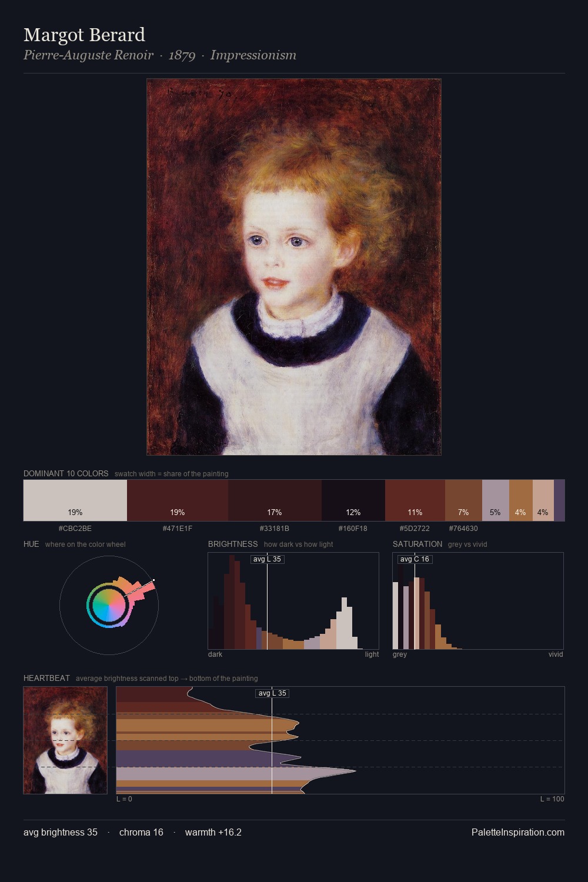The width and height of the screenshot is (588, 882).
Task: Select the 4% tan-orange swatch
Action: (x=521, y=500)
